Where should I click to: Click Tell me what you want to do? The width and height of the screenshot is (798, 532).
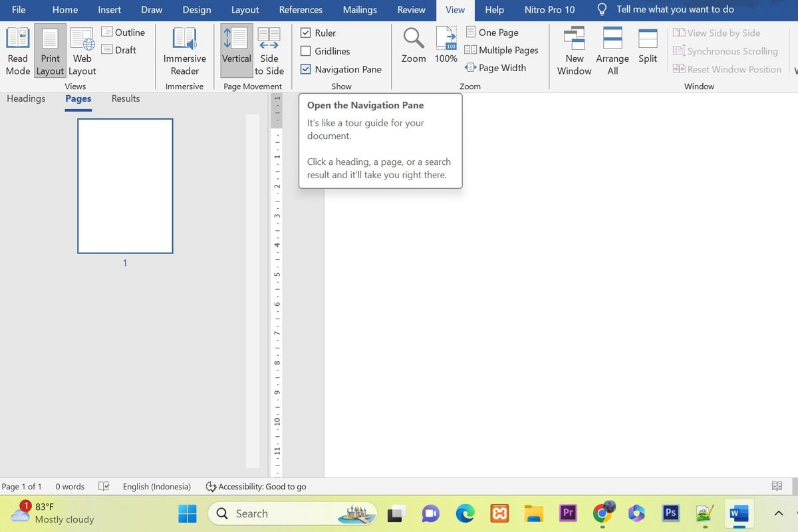point(675,9)
